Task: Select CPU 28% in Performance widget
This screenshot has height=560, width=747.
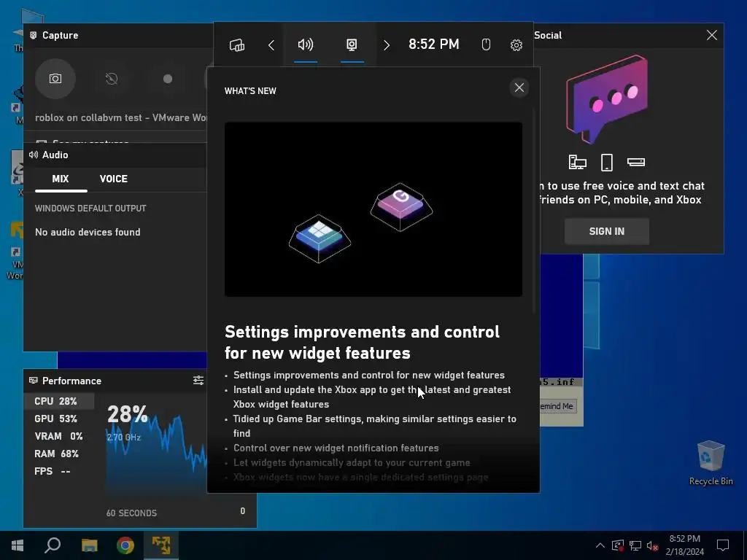Action: tap(59, 401)
